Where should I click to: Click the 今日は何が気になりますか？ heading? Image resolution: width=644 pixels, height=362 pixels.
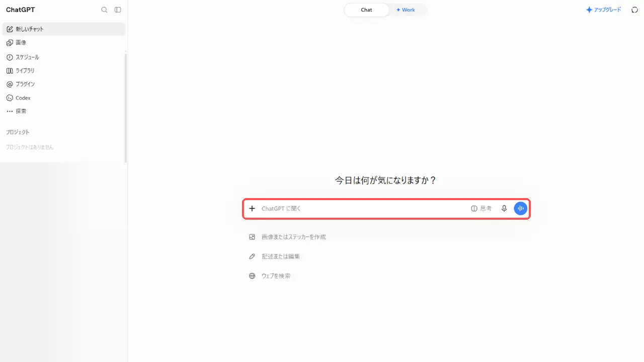(386, 180)
